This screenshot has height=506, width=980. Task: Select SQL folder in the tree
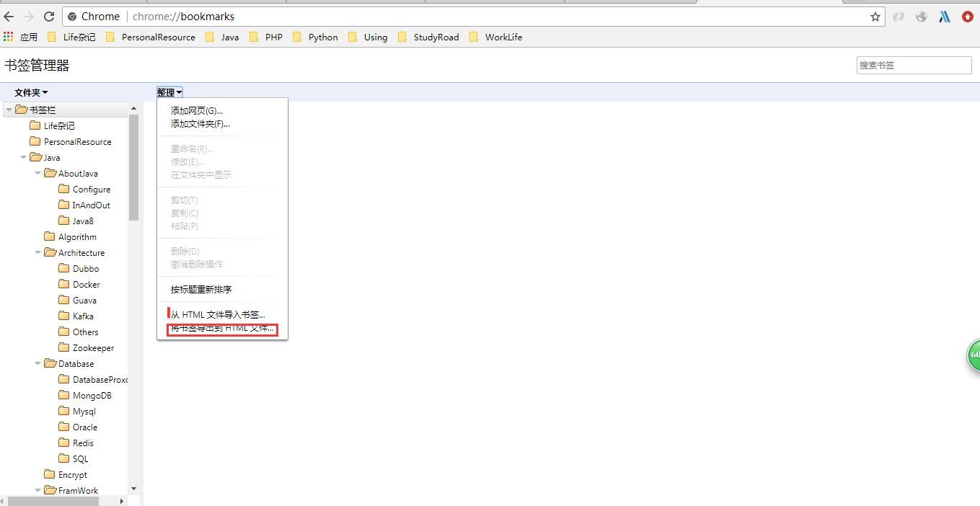pos(74,458)
